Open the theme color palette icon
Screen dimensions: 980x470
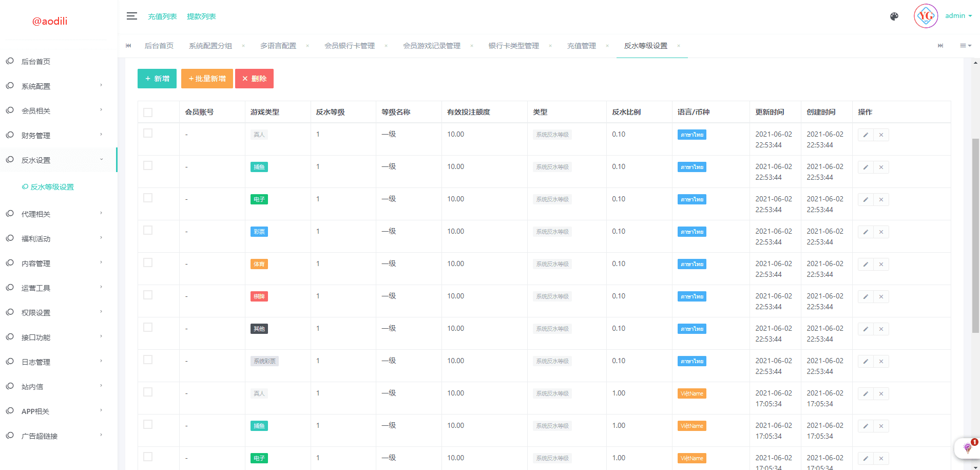894,16
